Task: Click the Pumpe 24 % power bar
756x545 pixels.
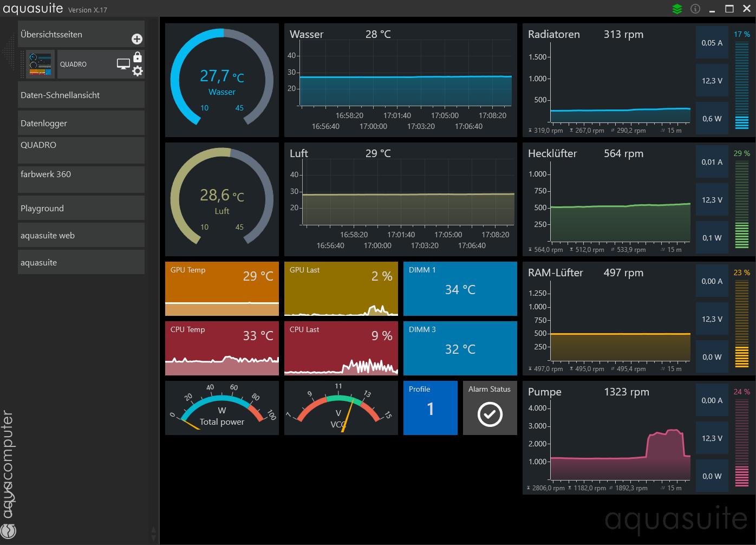Action: tap(742, 443)
